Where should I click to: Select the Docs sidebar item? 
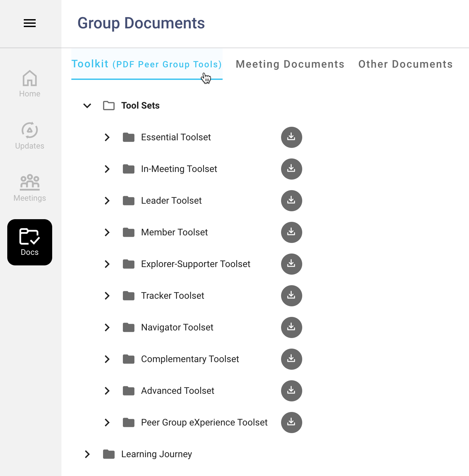point(30,242)
